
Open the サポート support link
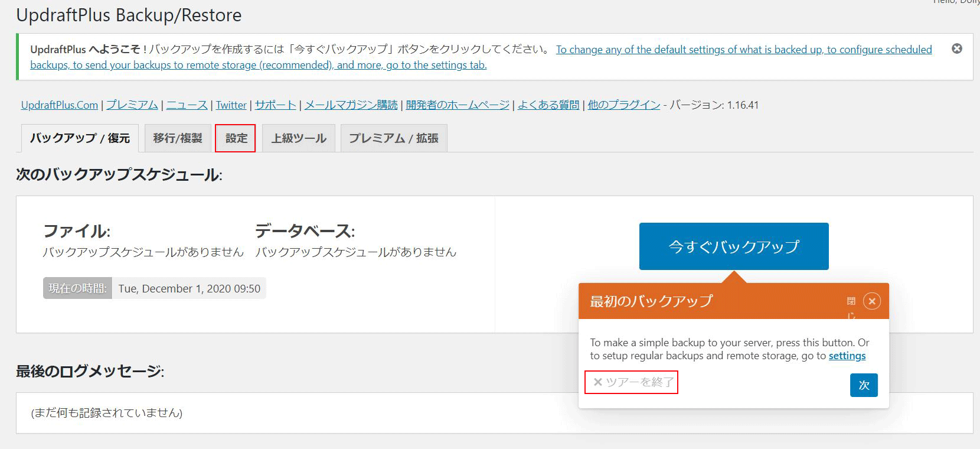pos(275,105)
